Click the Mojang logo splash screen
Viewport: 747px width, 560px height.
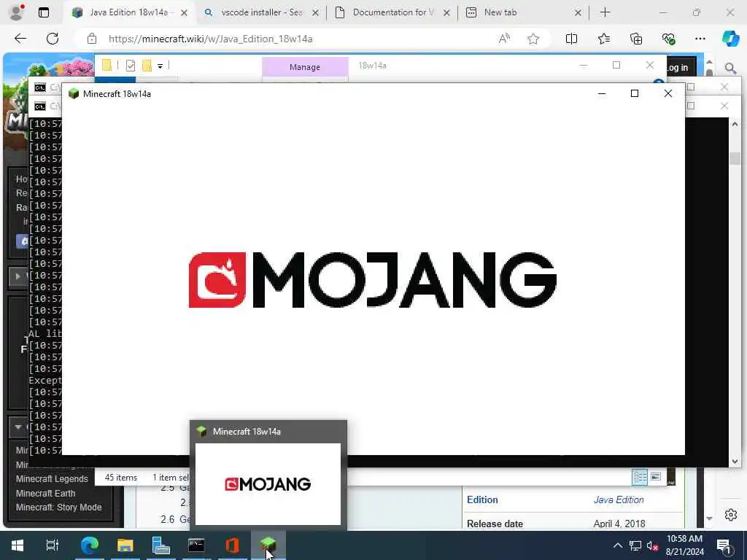(x=373, y=279)
